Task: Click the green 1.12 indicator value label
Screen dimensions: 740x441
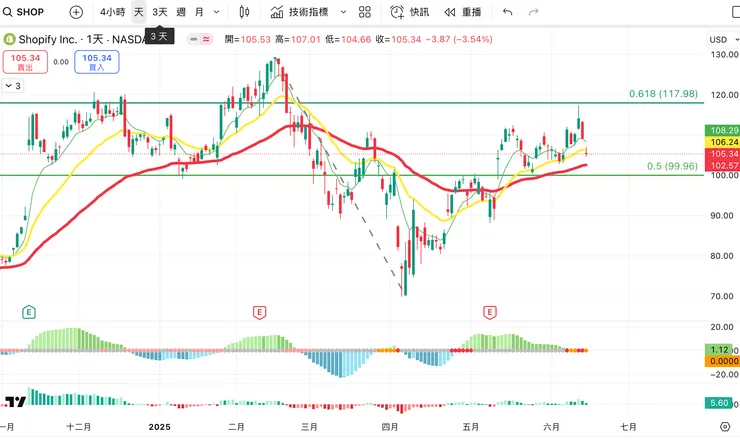Action: 719,350
